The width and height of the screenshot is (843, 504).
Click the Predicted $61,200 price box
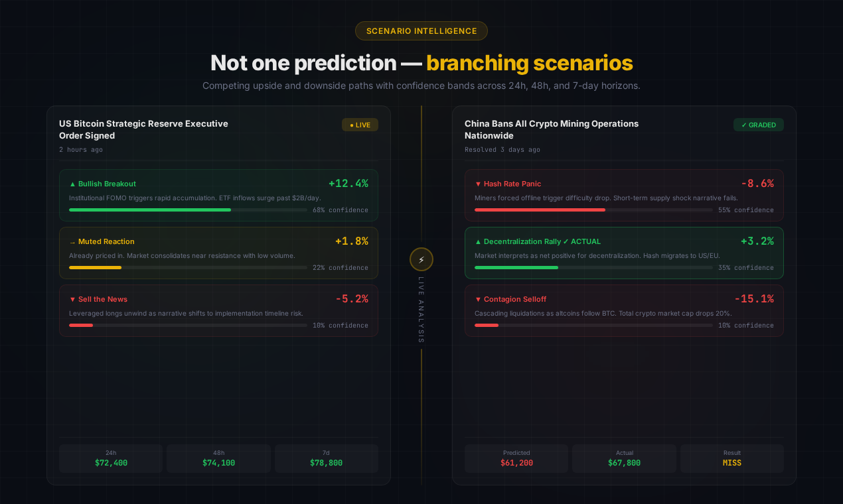coord(516,458)
